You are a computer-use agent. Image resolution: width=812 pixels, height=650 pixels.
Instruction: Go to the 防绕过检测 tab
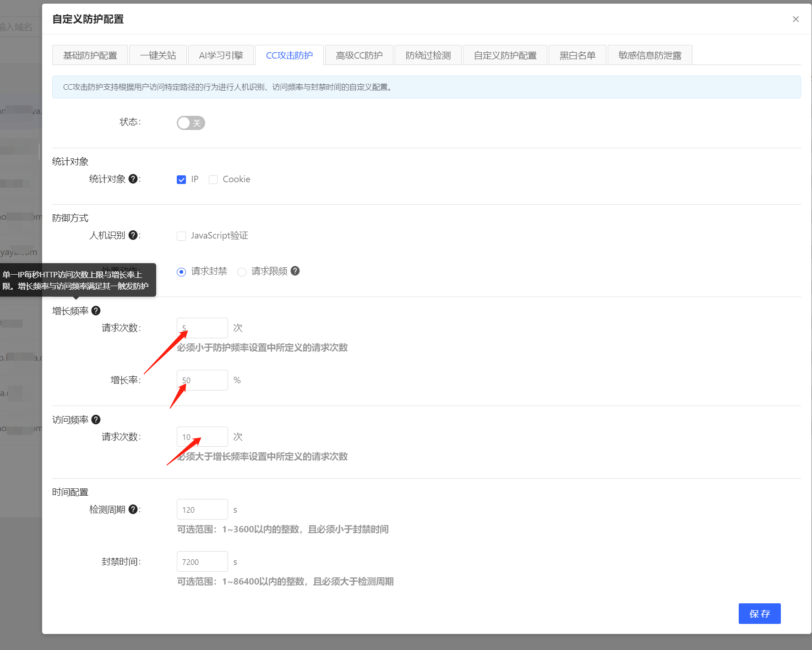click(428, 55)
